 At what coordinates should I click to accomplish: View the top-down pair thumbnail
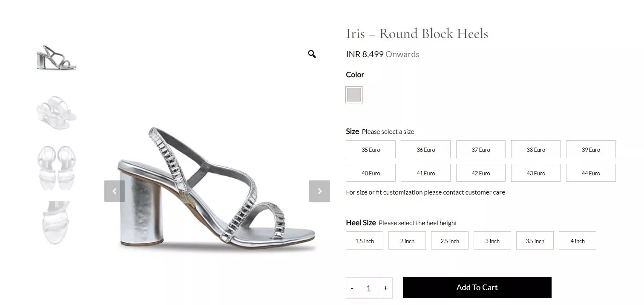coord(56,167)
